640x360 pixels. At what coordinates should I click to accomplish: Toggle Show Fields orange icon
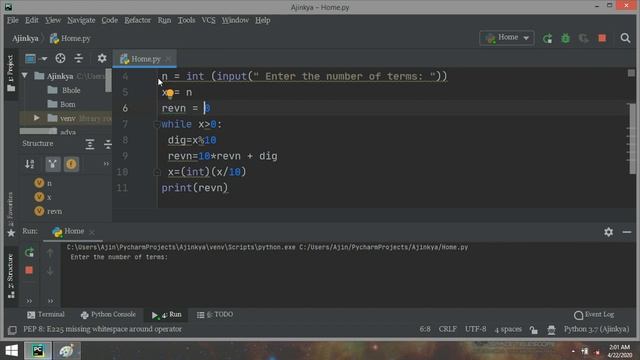pyautogui.click(x=71, y=164)
